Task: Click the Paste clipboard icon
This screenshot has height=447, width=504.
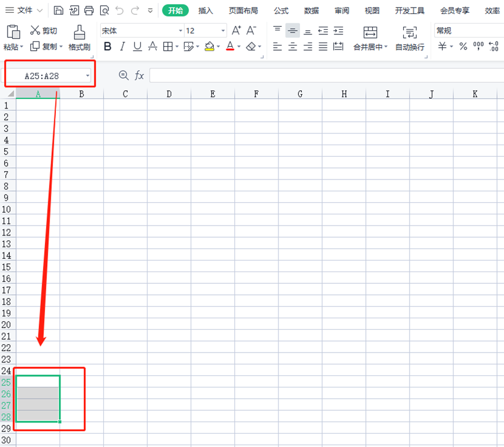Action: coord(13,32)
